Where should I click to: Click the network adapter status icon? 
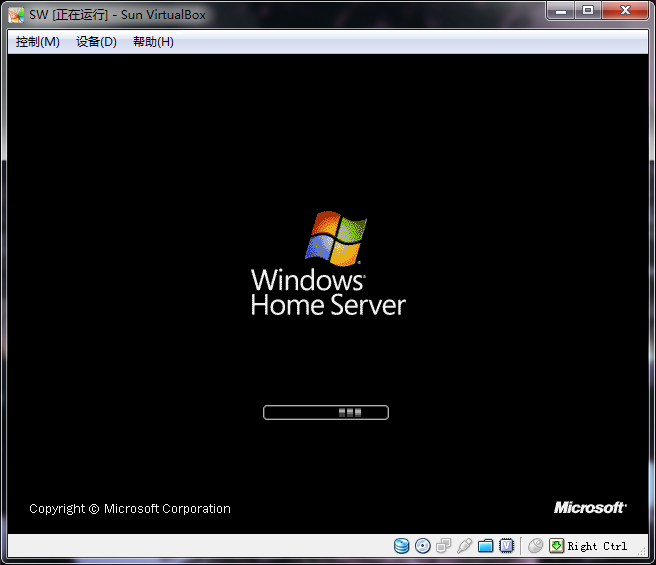tap(443, 546)
